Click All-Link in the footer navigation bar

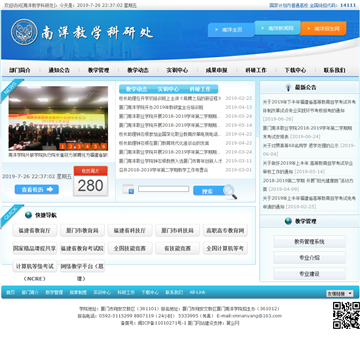(x=197, y=292)
